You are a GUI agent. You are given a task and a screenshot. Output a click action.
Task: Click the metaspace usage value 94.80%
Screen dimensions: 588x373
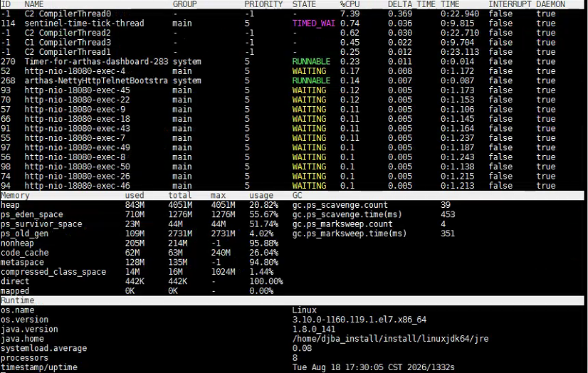point(263,263)
